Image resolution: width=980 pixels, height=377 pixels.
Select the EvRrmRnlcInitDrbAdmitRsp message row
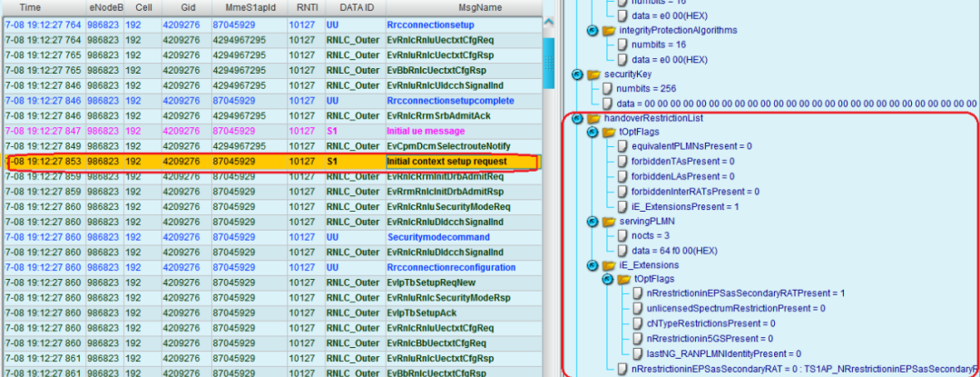point(272,192)
